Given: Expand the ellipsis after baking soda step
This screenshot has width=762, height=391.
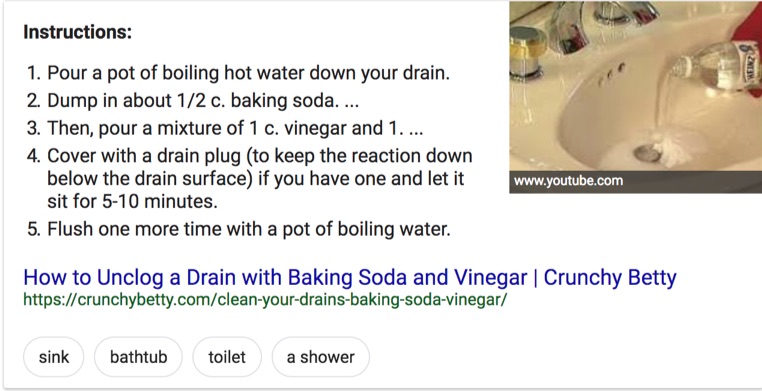Looking at the screenshot, I should coord(351,102).
